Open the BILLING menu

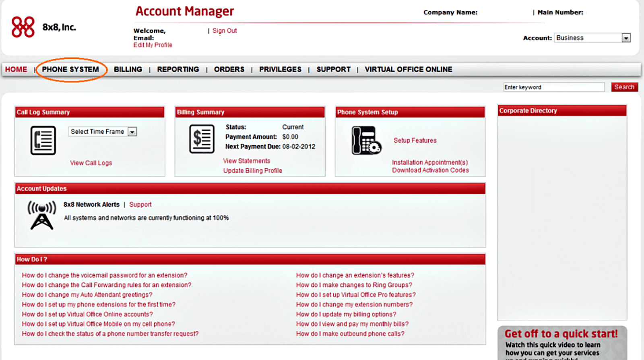[128, 69]
